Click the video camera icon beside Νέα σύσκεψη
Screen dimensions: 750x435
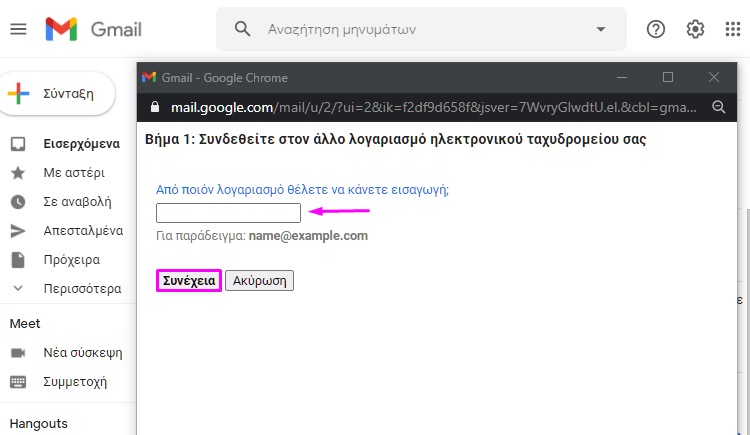tap(18, 353)
